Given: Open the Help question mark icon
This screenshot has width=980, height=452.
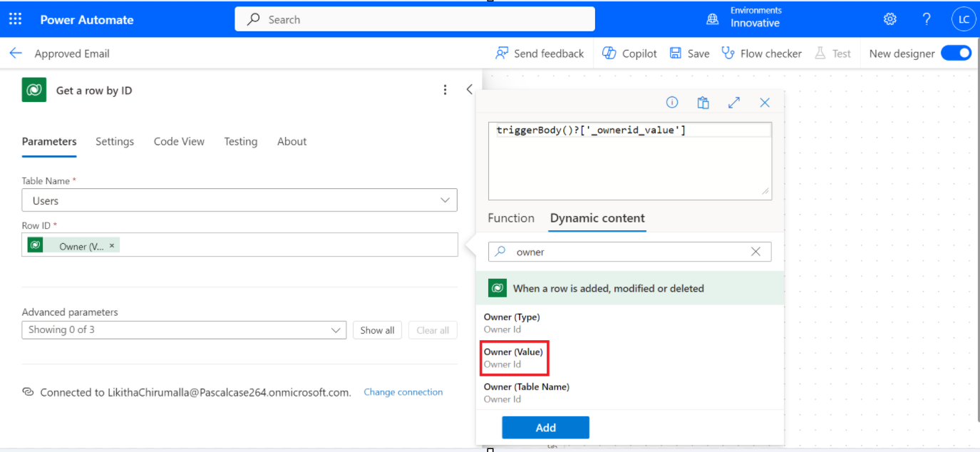Looking at the screenshot, I should 927,19.
